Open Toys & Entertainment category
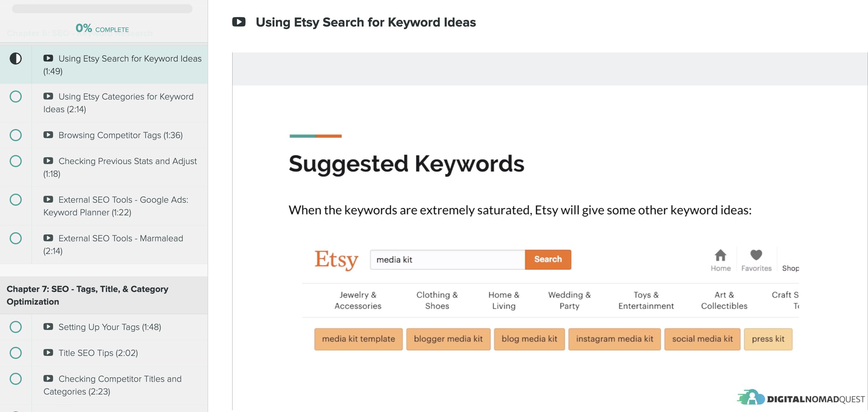The image size is (868, 412). [646, 300]
